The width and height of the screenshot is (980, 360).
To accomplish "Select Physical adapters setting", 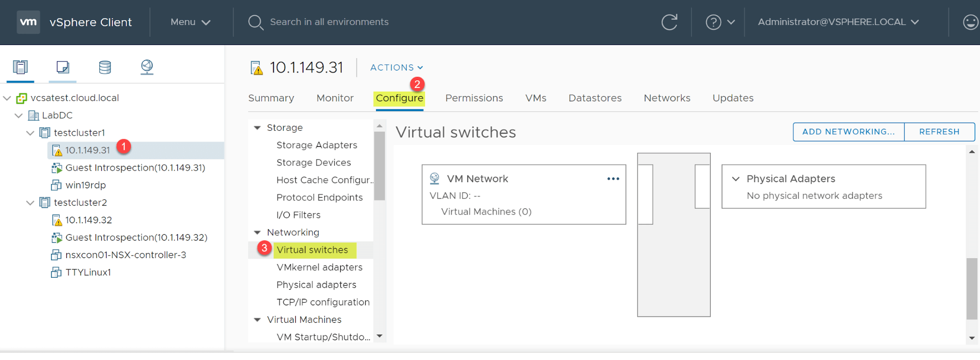I will (316, 285).
